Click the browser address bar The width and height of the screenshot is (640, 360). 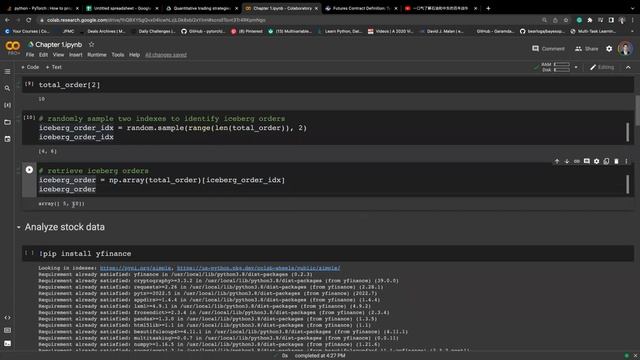click(286, 20)
